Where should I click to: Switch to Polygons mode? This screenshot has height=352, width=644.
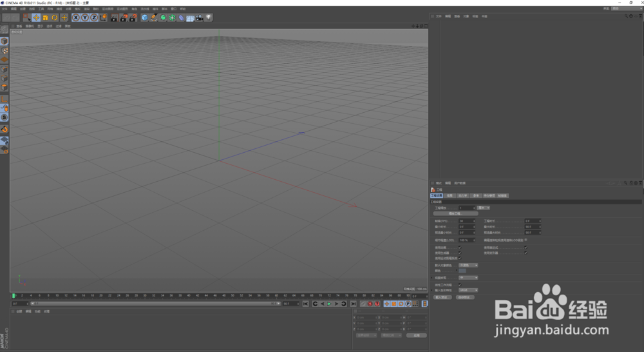click(4, 87)
